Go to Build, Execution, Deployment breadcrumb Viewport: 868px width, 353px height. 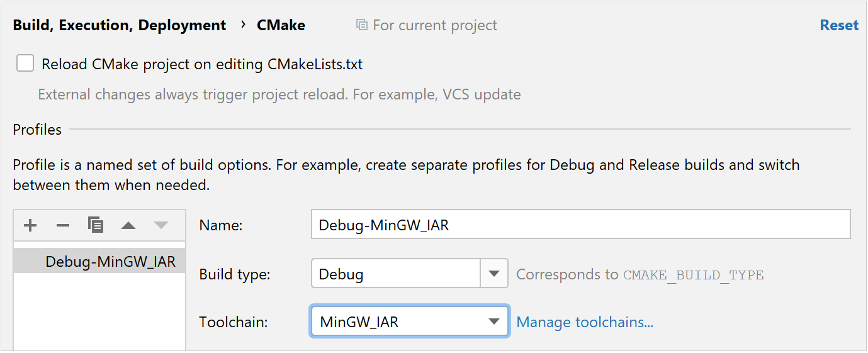(x=120, y=25)
